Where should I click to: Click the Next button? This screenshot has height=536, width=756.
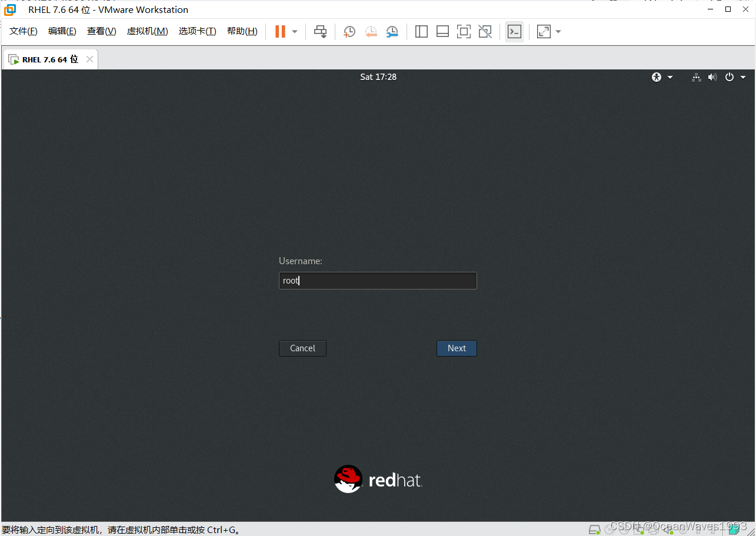(x=457, y=348)
